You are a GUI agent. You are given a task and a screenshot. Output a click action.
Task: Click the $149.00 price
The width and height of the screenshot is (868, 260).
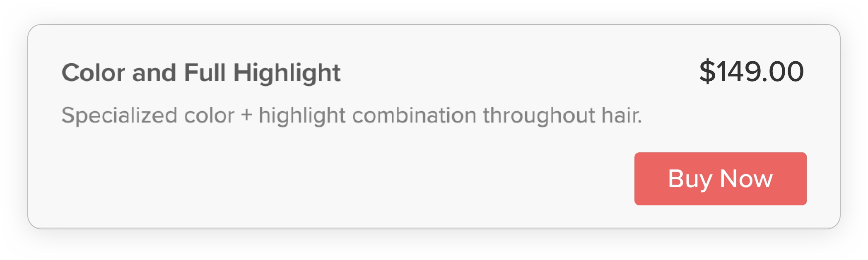(751, 72)
